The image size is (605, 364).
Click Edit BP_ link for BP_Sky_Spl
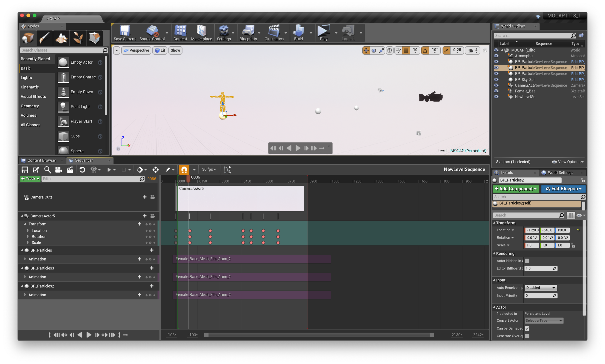[577, 80]
